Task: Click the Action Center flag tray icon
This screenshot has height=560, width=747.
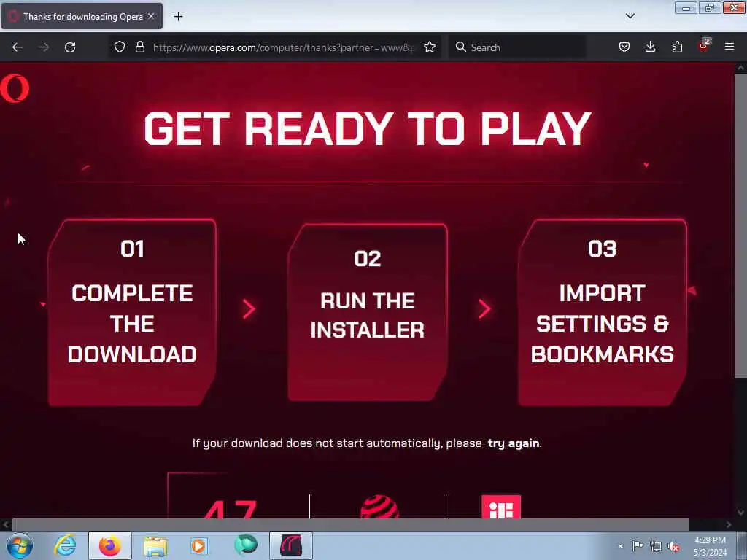Action: (x=638, y=545)
